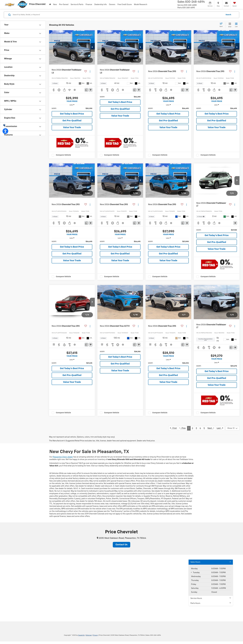The height and width of the screenshot is (644, 243).
Task: Check Compare Vehicle on $25,390 Trailblazer LS
Action: click(53, 155)
